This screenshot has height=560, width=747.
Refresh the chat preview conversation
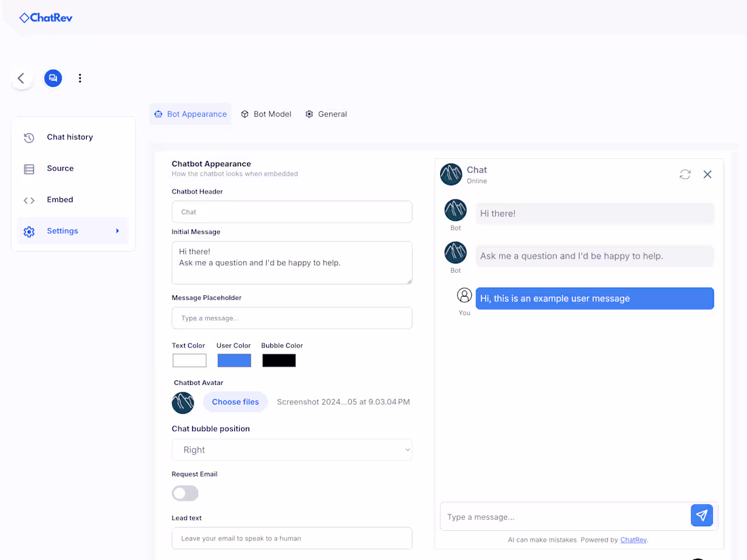(685, 174)
